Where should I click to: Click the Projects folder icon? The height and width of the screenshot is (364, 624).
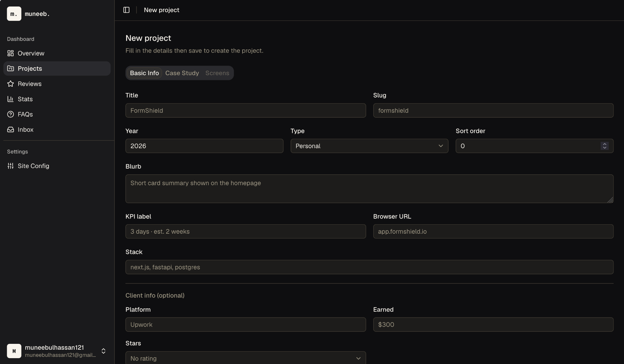[10, 69]
